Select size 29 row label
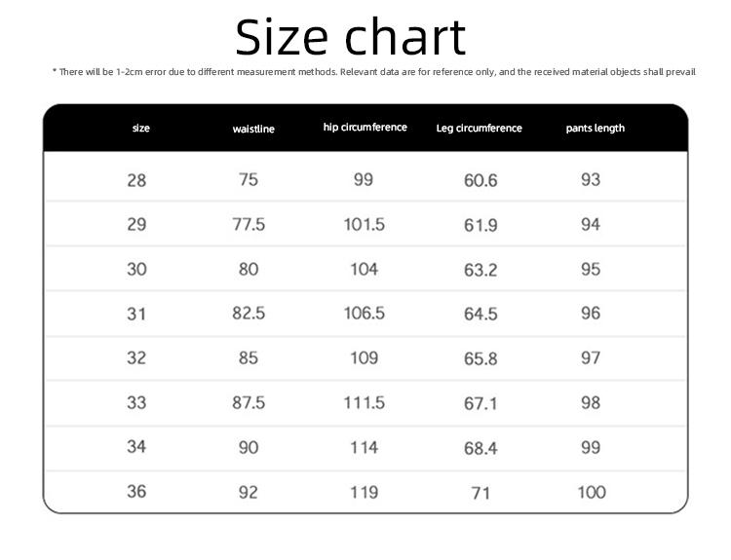Screen dimensions: 731x560 pyautogui.click(x=136, y=225)
